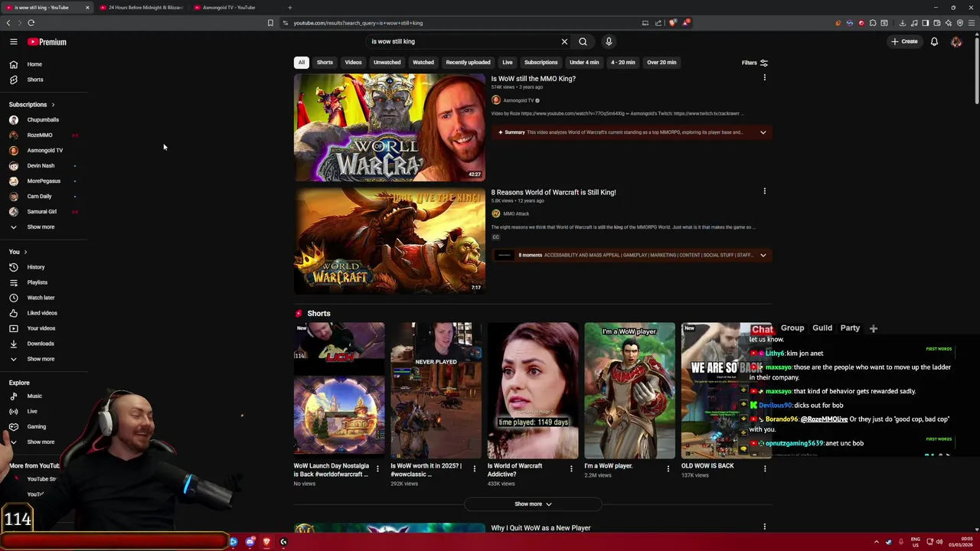
Task: Open Watch later in sidebar
Action: click(41, 298)
